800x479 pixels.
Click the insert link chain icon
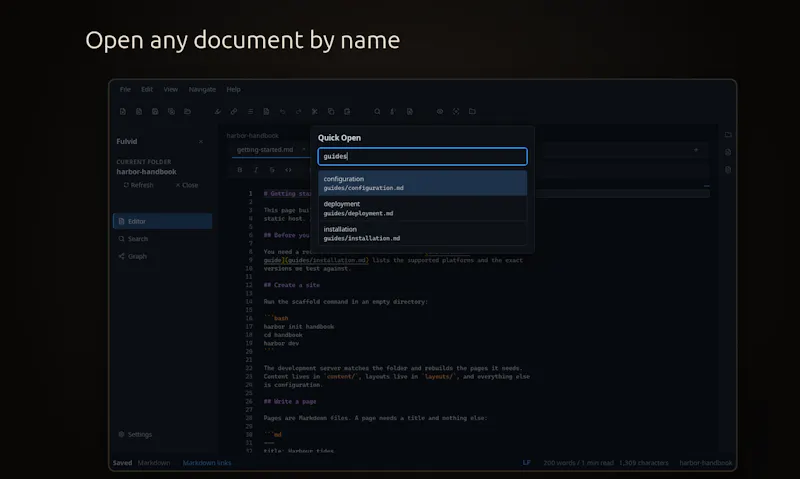234,111
